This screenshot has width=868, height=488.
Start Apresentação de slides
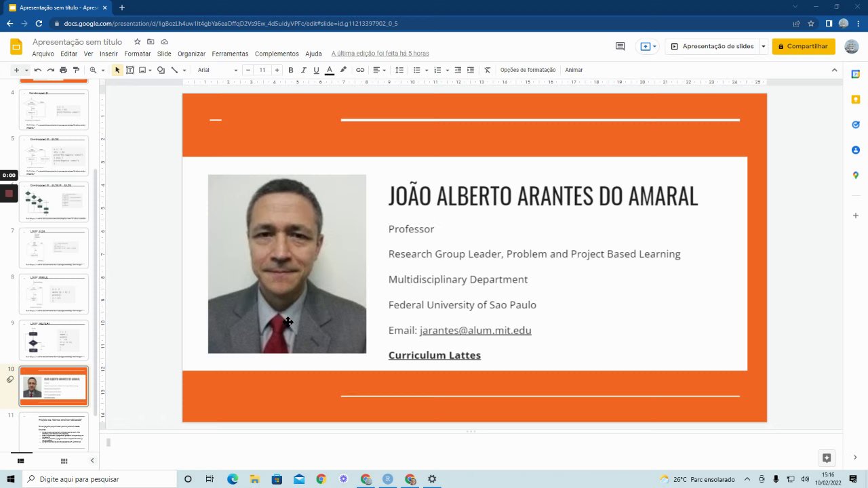(712, 46)
